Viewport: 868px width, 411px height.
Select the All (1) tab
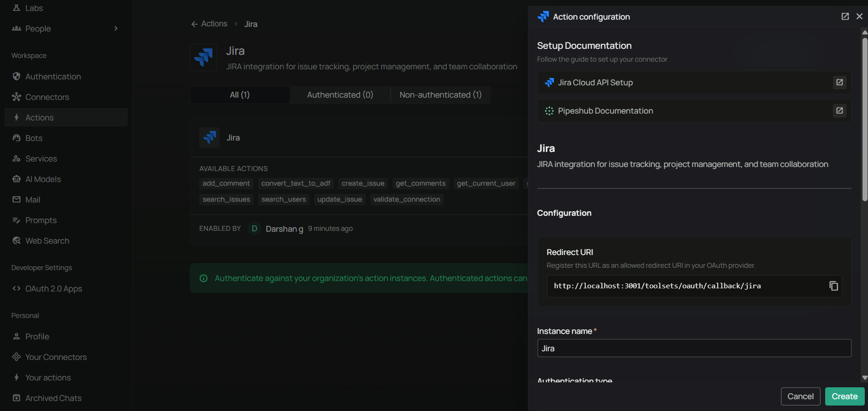coord(240,95)
